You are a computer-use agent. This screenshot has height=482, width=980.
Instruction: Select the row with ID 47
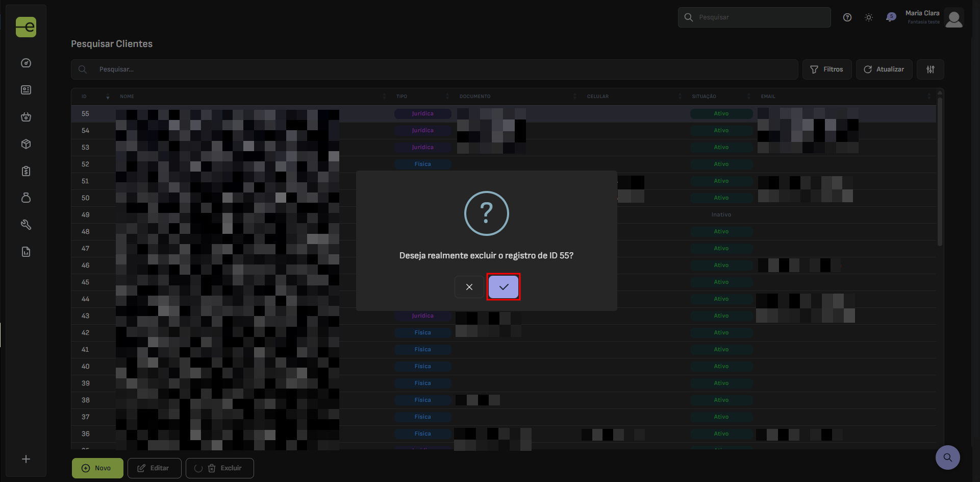click(x=504, y=249)
